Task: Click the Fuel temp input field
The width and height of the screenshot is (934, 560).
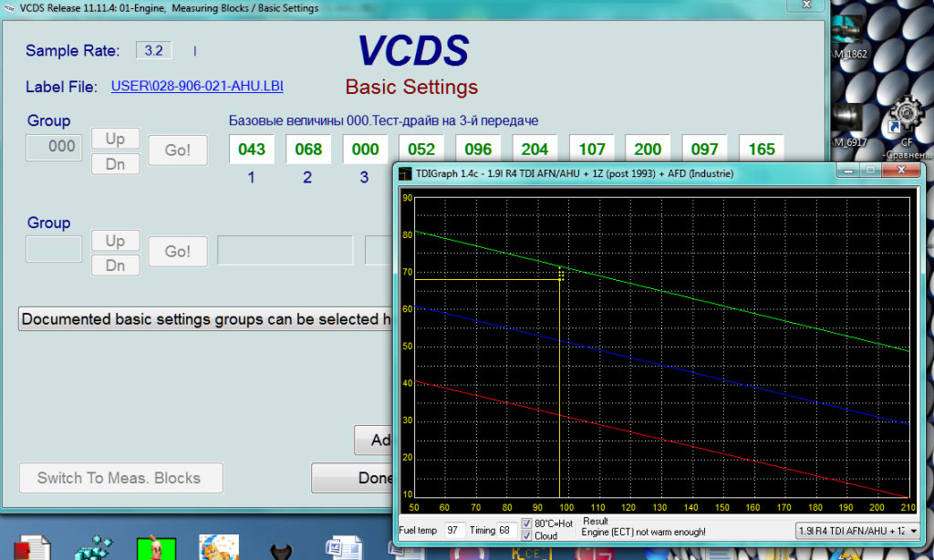Action: 451,530
